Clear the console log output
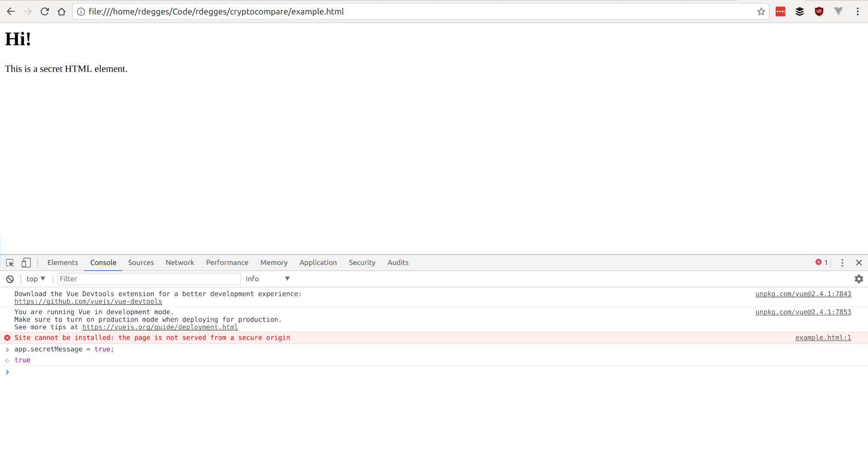868x457 pixels. [x=10, y=279]
